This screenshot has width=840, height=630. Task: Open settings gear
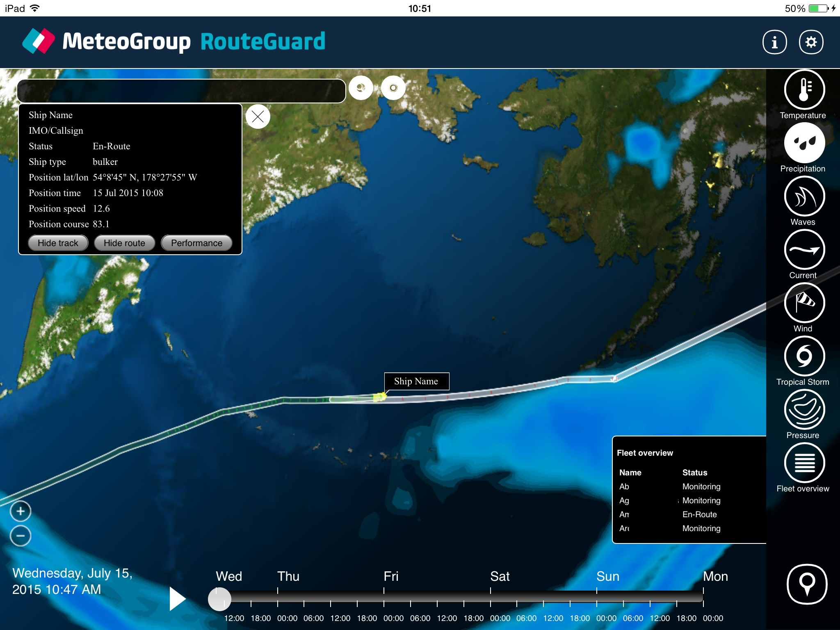coord(811,42)
